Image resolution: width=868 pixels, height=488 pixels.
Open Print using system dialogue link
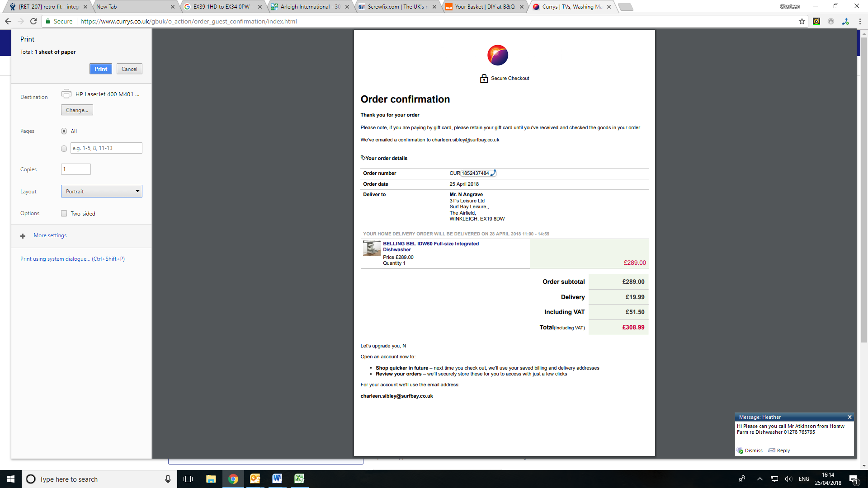click(x=72, y=259)
